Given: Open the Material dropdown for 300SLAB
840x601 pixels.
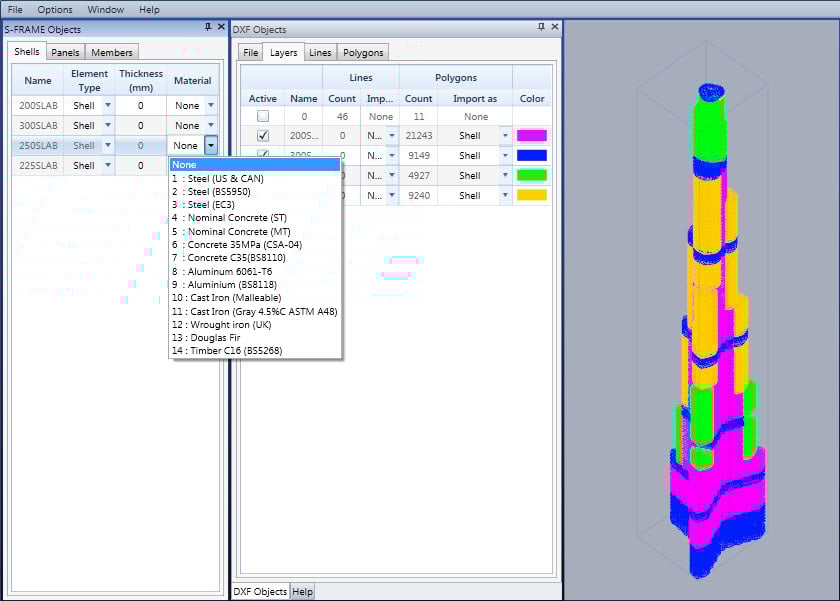Looking at the screenshot, I should coord(210,125).
